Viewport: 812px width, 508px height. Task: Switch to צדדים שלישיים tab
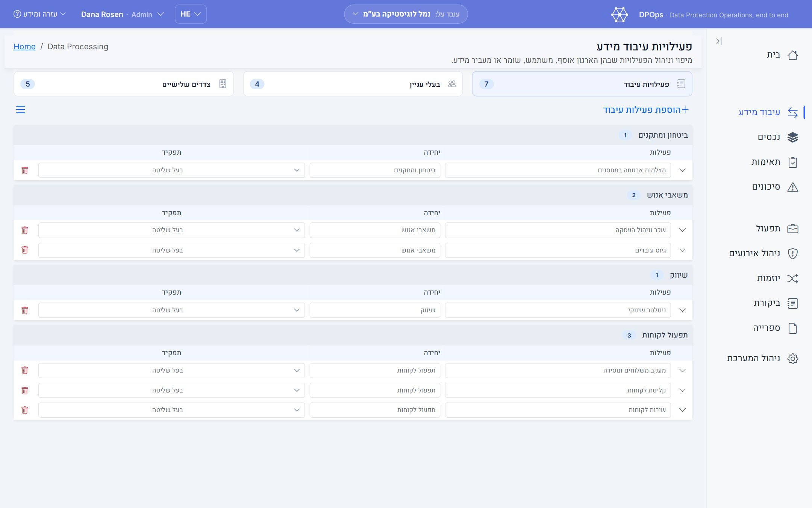point(124,84)
